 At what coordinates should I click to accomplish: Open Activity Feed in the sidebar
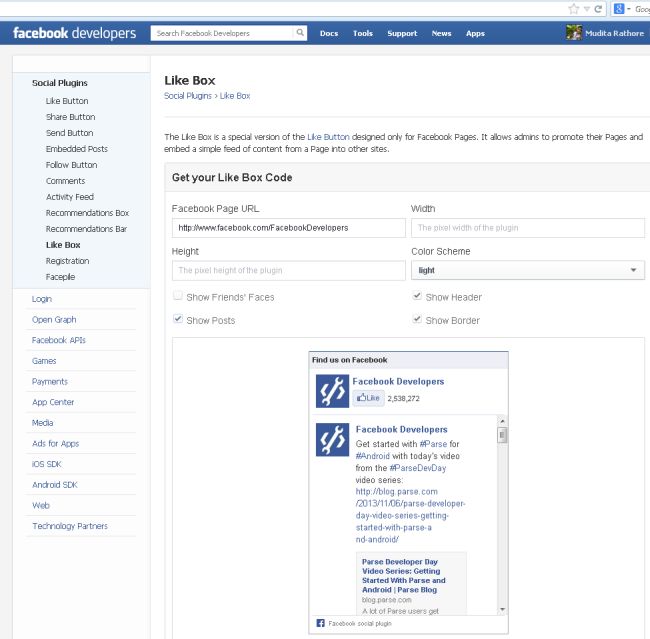(70, 197)
